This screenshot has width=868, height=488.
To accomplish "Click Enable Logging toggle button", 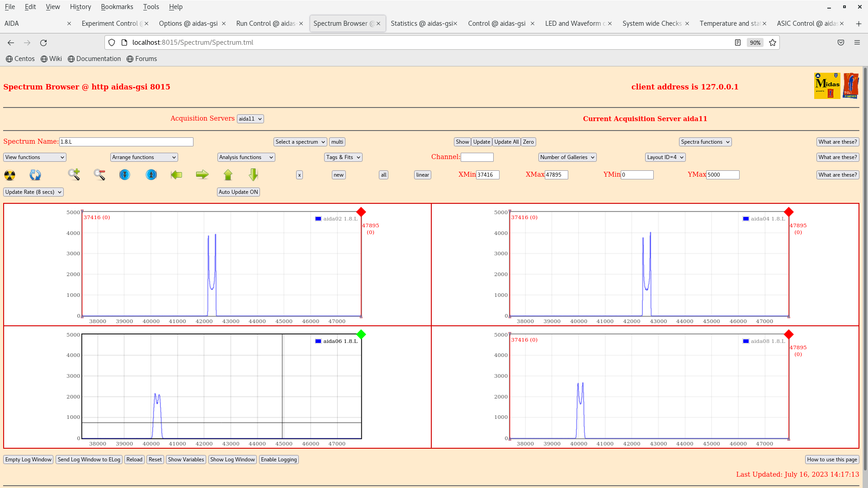I will pyautogui.click(x=278, y=460).
